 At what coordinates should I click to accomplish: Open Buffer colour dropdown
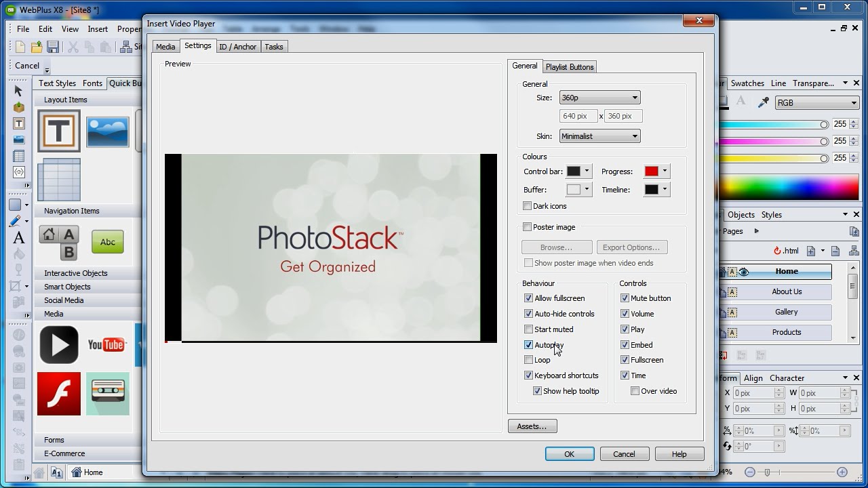click(x=587, y=190)
